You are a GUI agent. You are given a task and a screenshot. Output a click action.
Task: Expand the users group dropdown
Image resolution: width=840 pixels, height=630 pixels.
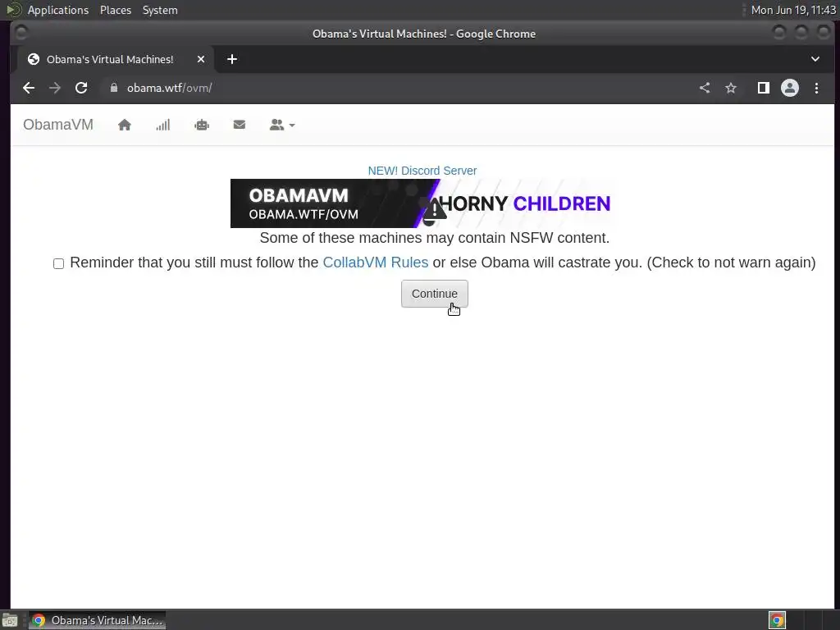[282, 125]
